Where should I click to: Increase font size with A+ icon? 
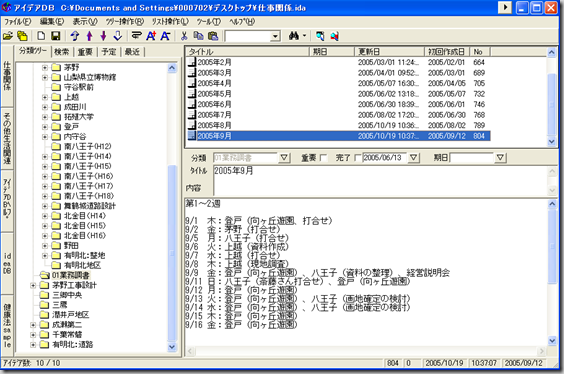(151, 36)
